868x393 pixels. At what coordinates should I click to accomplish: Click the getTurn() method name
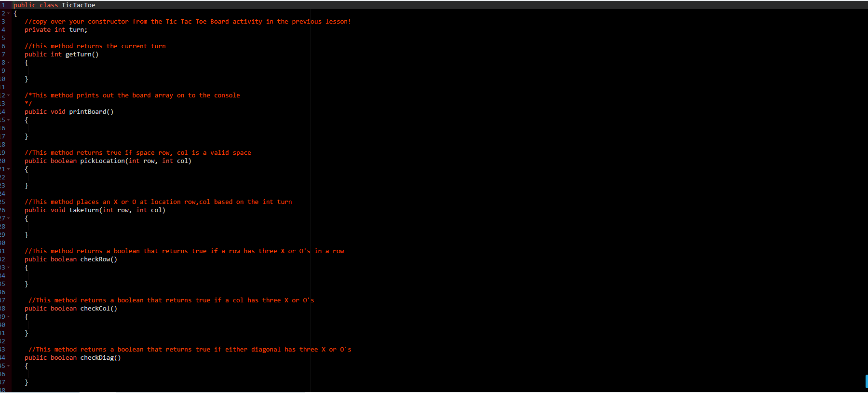pyautogui.click(x=82, y=54)
